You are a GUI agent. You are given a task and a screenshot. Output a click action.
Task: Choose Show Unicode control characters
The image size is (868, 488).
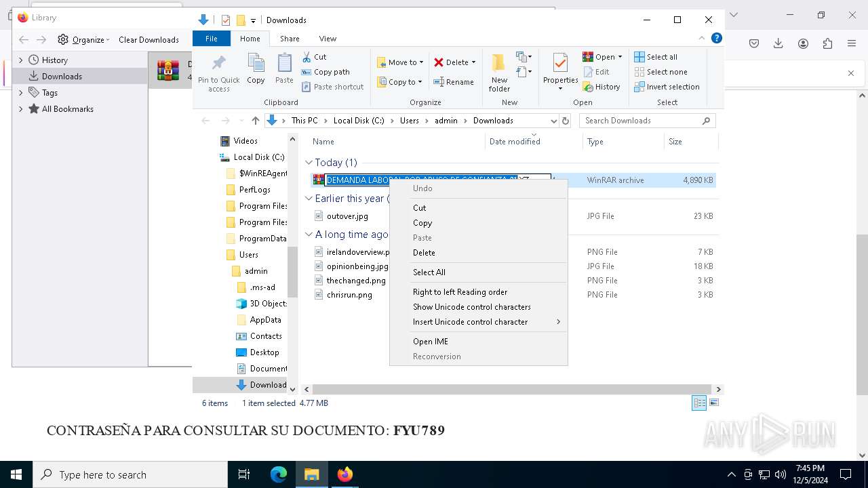tap(479, 307)
